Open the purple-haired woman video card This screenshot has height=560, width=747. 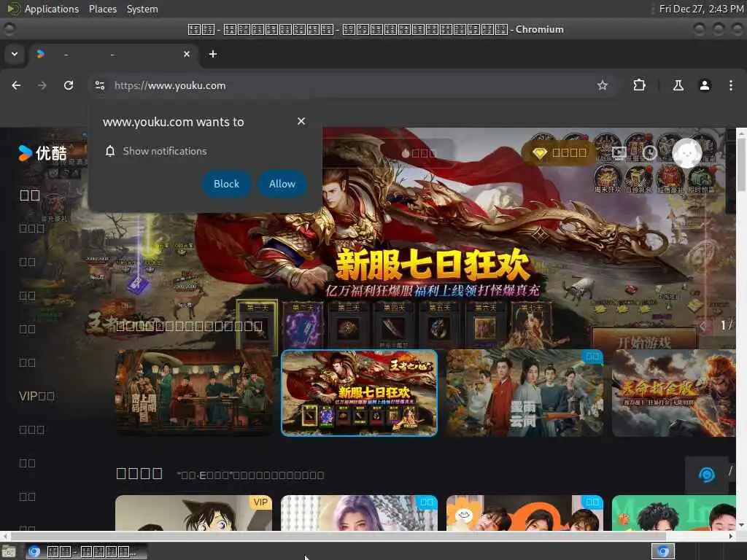click(359, 513)
